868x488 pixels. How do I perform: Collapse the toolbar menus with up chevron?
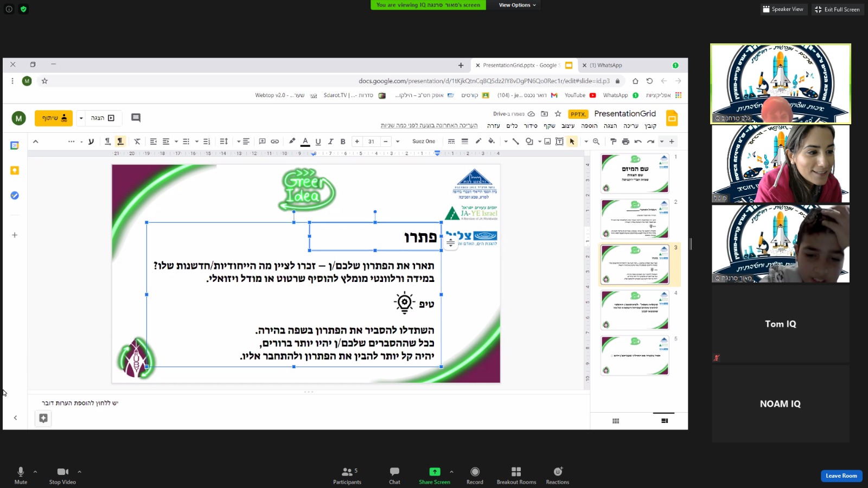click(x=36, y=142)
